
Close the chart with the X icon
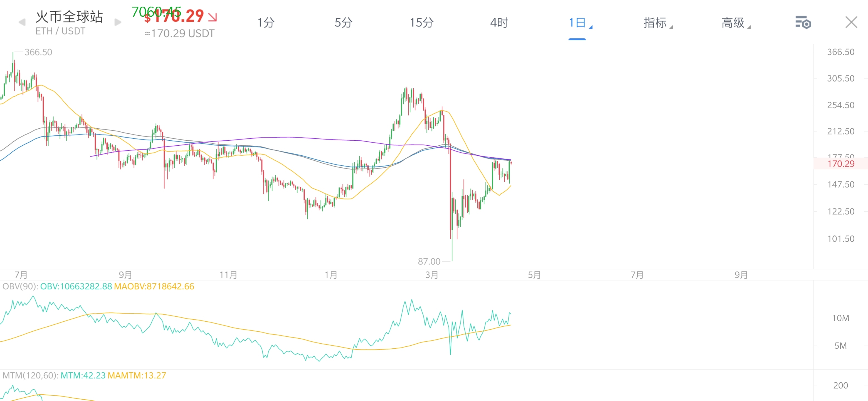tap(851, 23)
